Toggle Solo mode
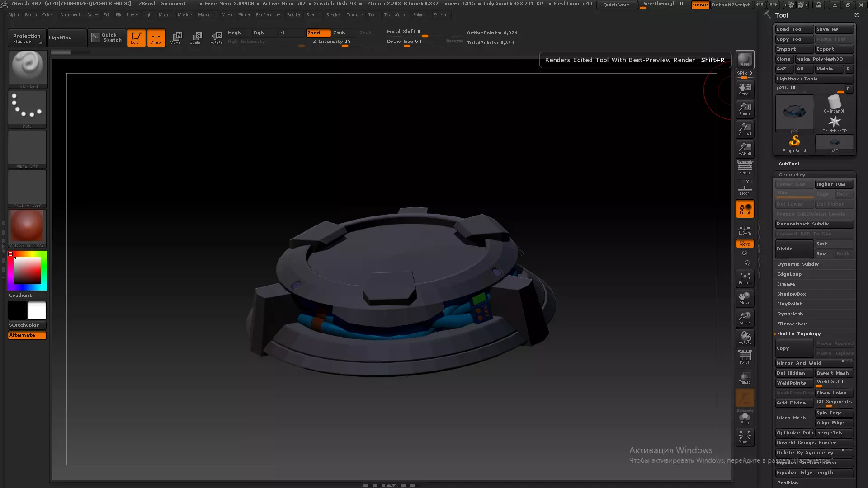 click(745, 418)
